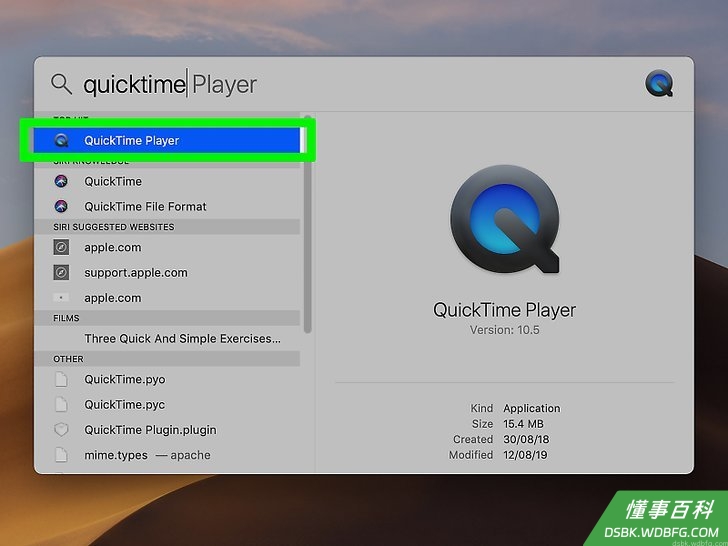Click the QuickTime icon in search bar

659,84
